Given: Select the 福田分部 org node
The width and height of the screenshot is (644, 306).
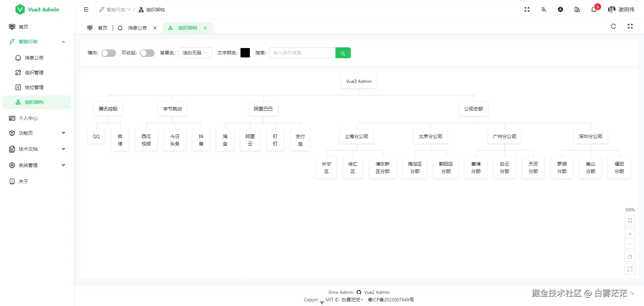Looking at the screenshot, I should [x=619, y=168].
